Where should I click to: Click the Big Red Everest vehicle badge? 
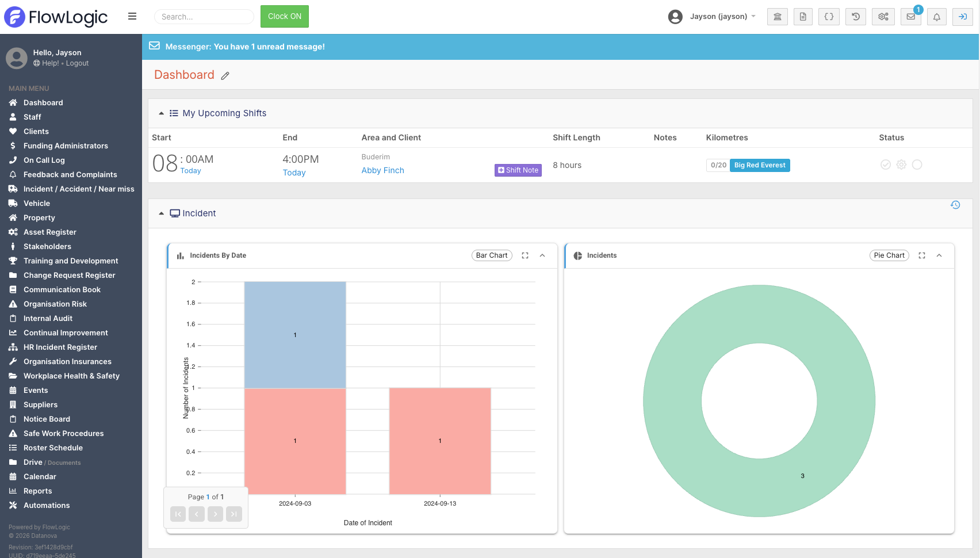coord(760,165)
